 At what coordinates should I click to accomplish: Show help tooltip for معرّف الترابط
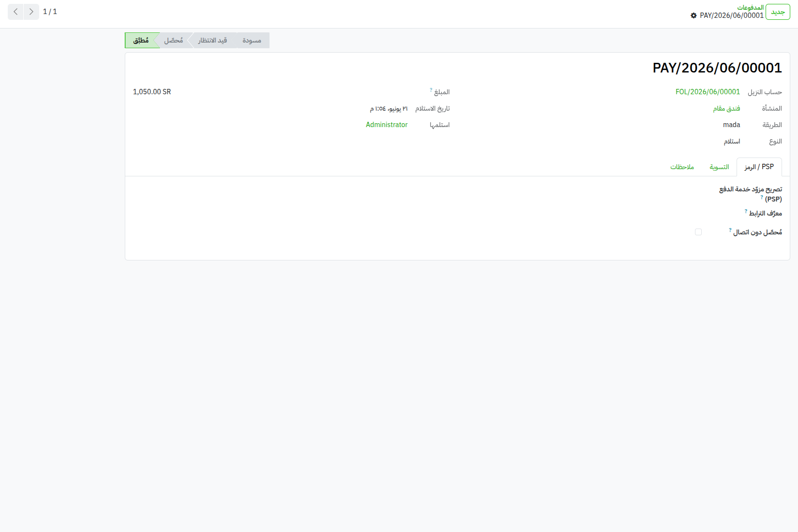coord(746,211)
